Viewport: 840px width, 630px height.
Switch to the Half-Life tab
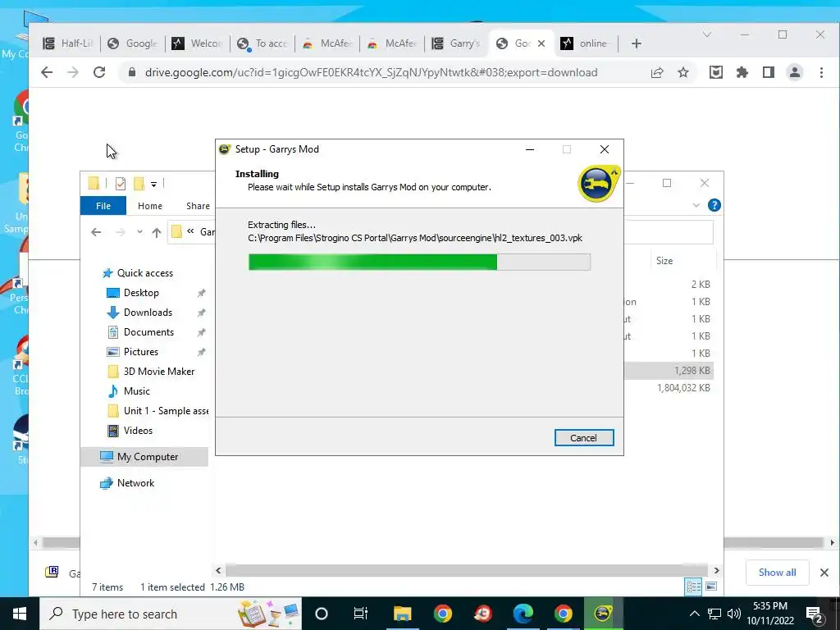pyautogui.click(x=67, y=43)
